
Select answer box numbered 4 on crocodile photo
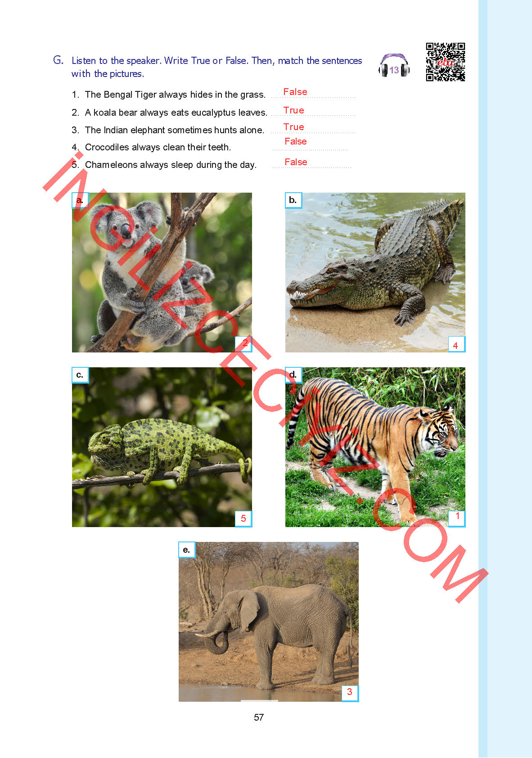tap(456, 344)
